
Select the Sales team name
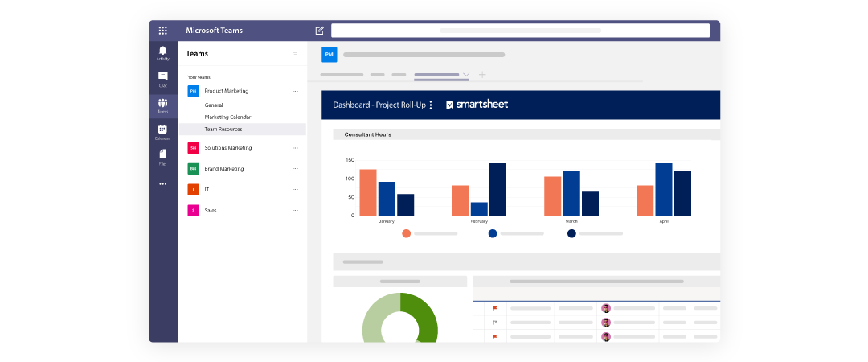point(211,211)
